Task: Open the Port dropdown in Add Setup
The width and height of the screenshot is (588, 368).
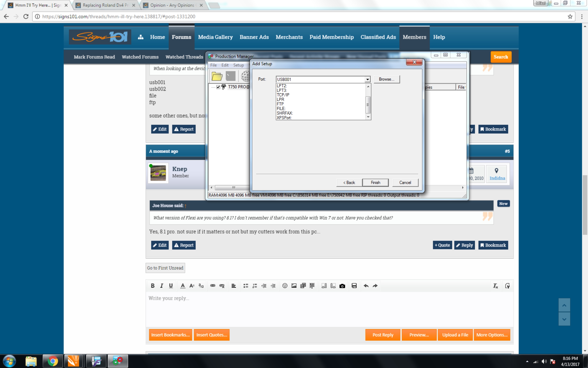Action: (x=368, y=79)
